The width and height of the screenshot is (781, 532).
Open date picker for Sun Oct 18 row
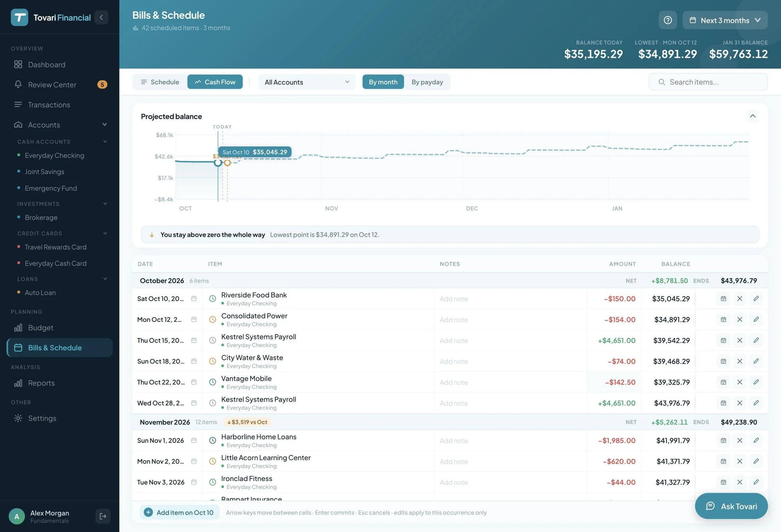pos(194,361)
